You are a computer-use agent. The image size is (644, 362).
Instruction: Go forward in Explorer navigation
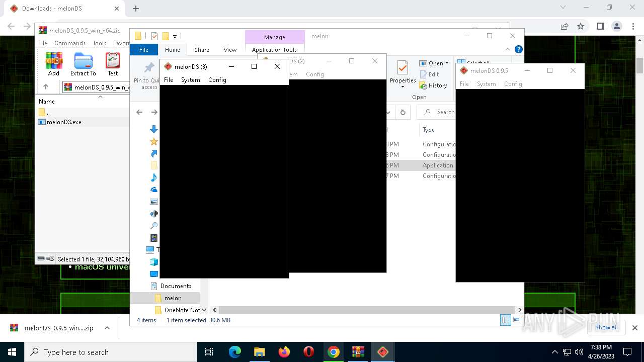(154, 112)
